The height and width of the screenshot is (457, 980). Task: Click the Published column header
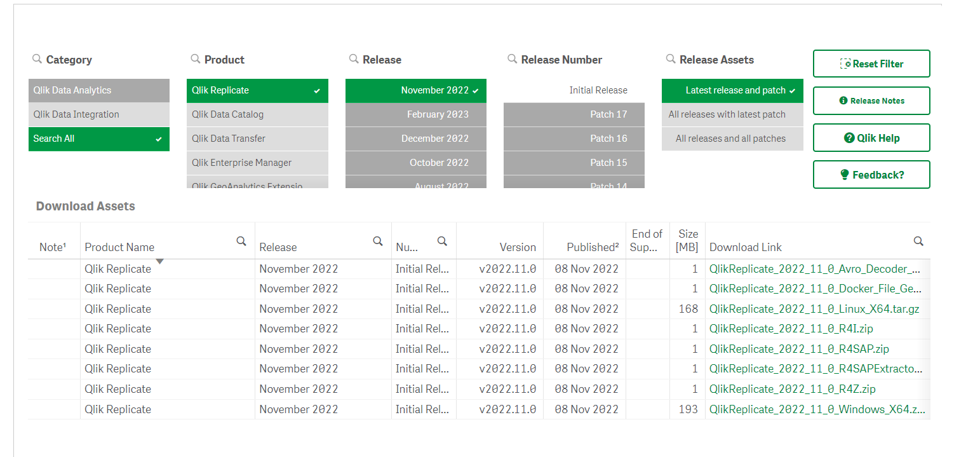point(593,247)
